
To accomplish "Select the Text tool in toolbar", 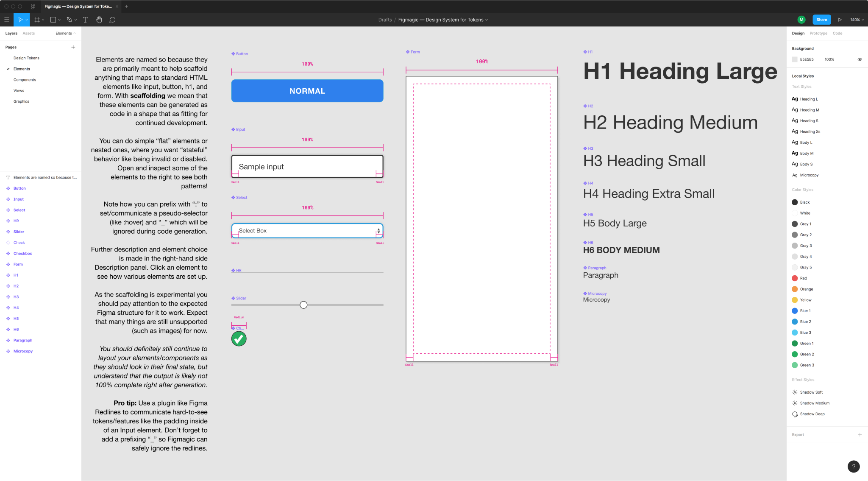I will coord(85,20).
